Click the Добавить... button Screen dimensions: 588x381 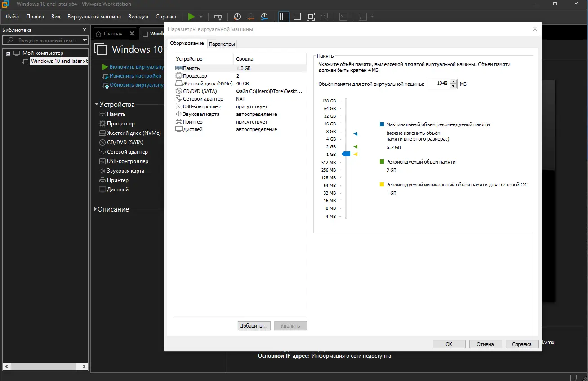click(x=254, y=326)
